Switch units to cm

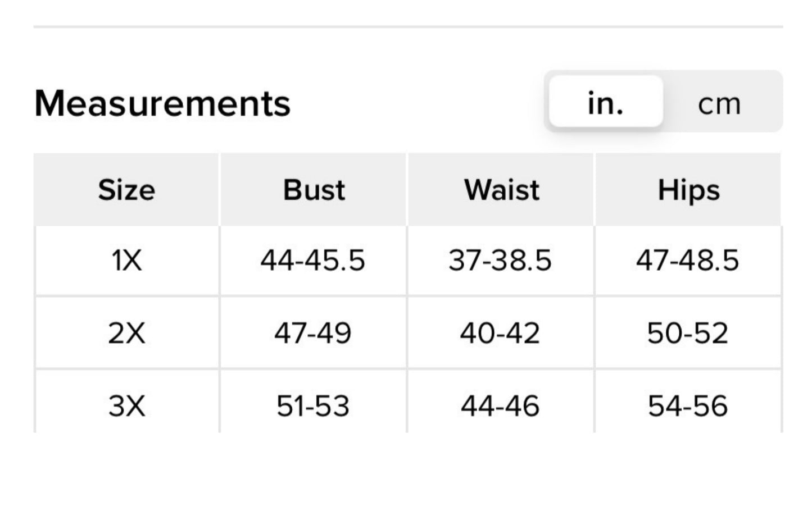click(x=720, y=104)
